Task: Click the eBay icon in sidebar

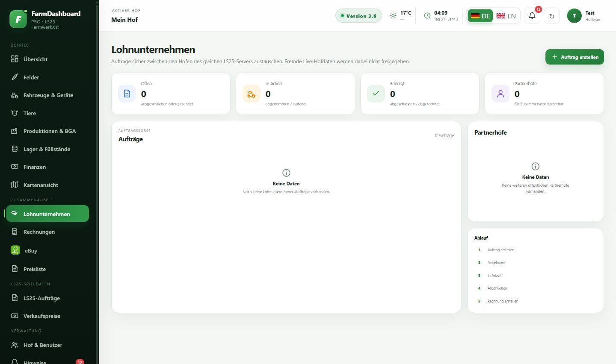Action: tap(15, 250)
